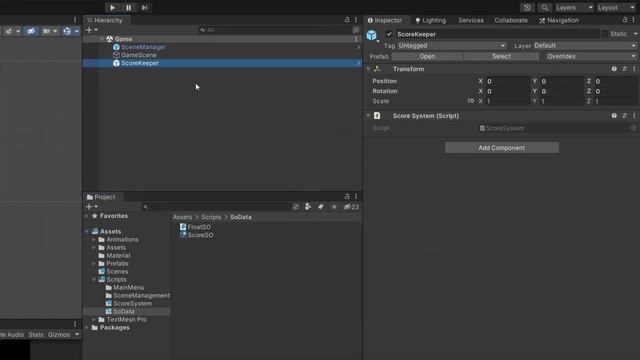Open Project search by type icon
This screenshot has width=640, height=360.
308,207
